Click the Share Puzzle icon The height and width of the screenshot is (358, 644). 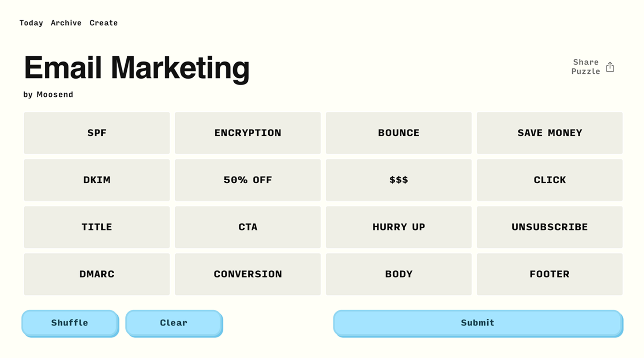[610, 67]
